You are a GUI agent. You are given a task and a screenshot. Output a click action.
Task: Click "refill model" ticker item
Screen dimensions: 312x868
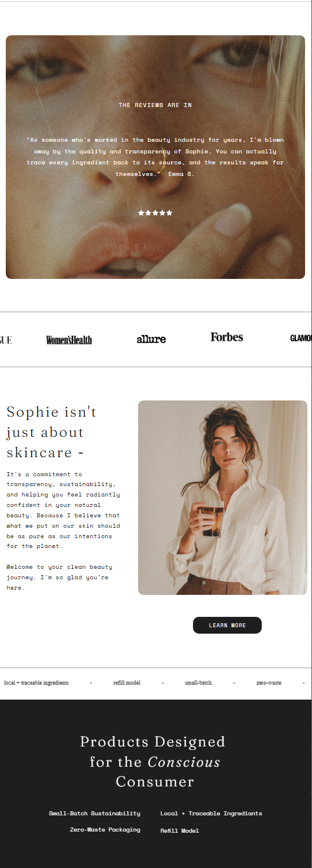click(127, 683)
